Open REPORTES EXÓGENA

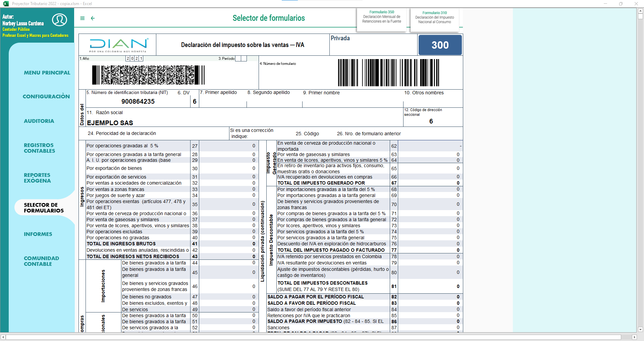[37, 178]
